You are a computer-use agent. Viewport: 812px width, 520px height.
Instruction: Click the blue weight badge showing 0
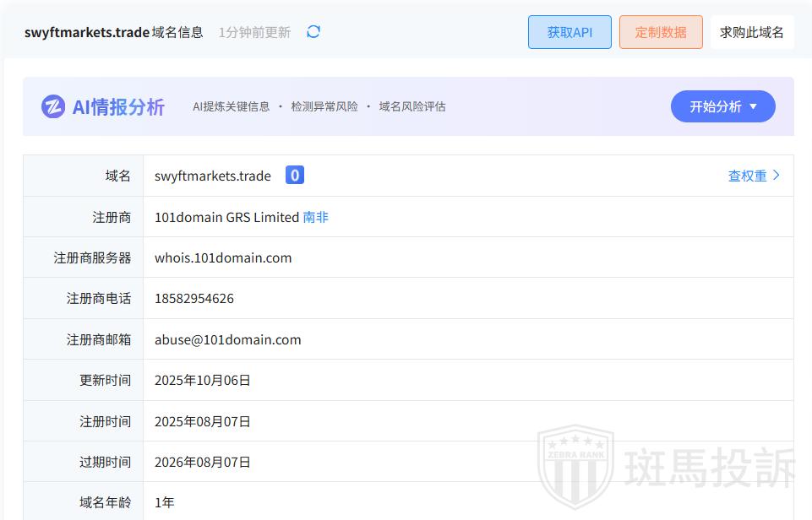294,176
